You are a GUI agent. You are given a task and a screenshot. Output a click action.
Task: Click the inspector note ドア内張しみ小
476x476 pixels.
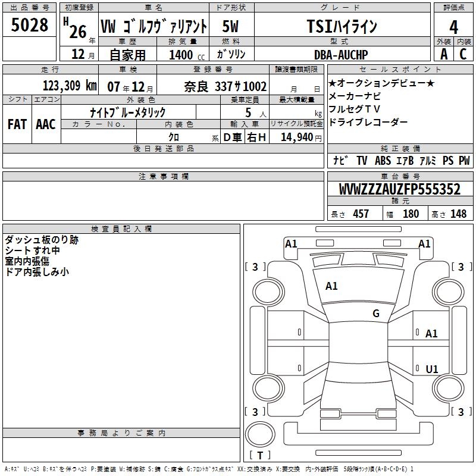pyautogui.click(x=37, y=272)
